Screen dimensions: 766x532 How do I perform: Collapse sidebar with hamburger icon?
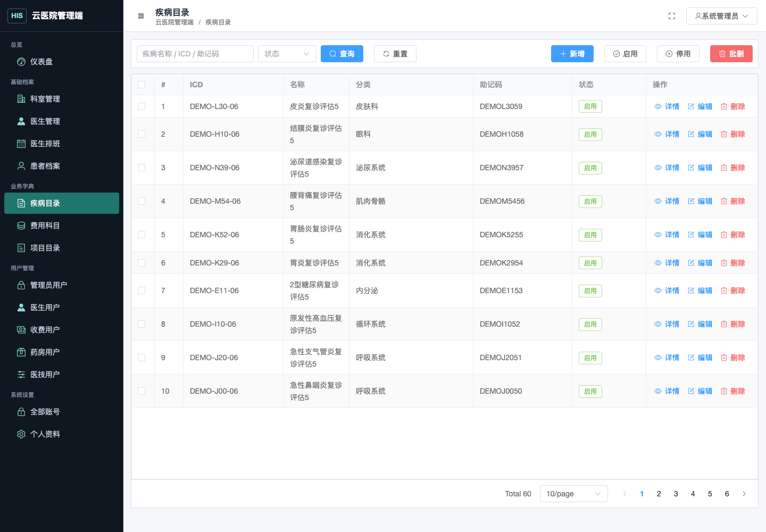(141, 16)
